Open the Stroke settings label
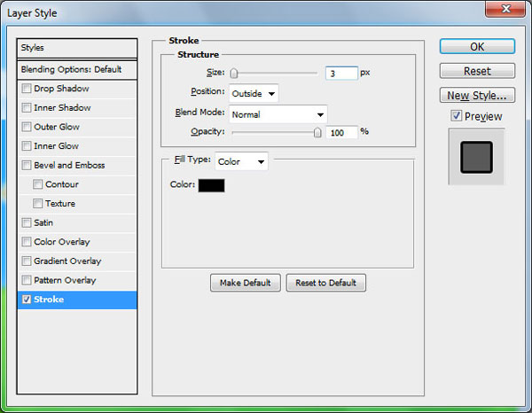 (49, 300)
